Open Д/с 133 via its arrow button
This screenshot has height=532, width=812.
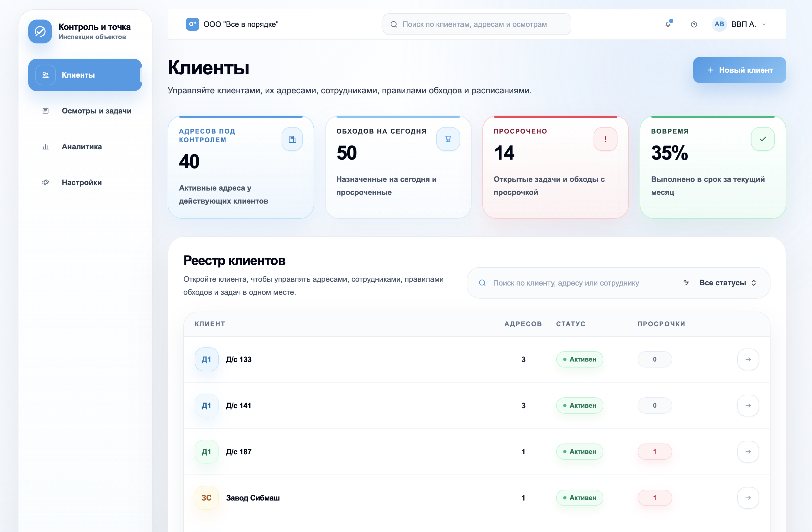pyautogui.click(x=748, y=359)
